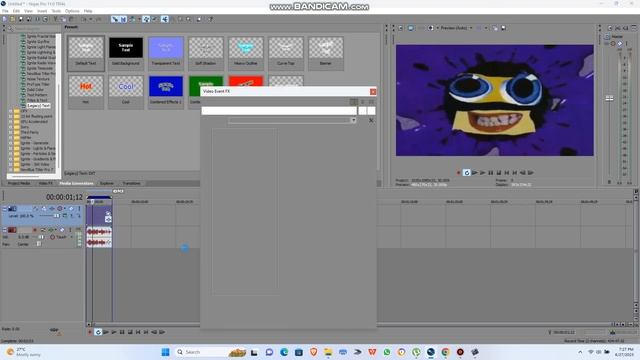The width and height of the screenshot is (640, 360).
Task: Click Record in main timeline transport
Action: [x=90, y=332]
